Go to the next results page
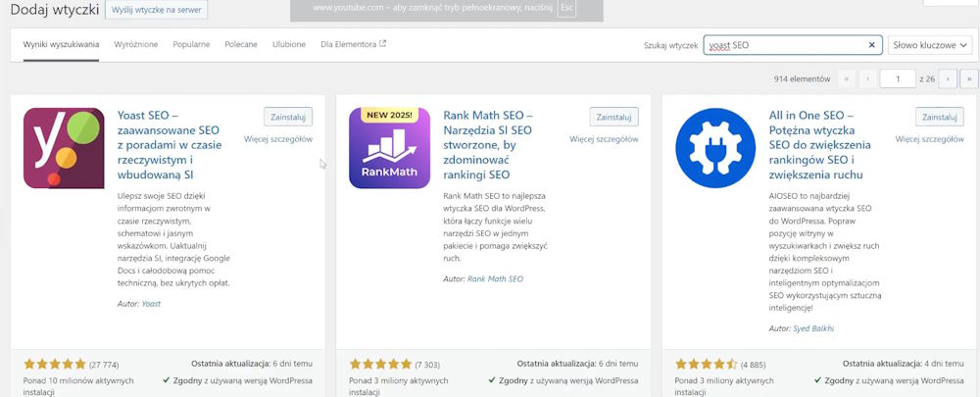The height and width of the screenshot is (397, 980). coord(948,78)
